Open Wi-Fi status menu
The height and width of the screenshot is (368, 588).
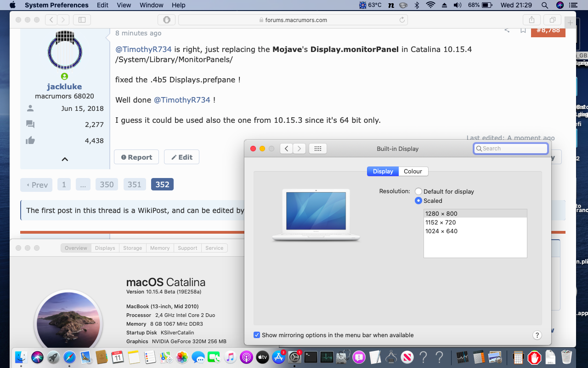(x=430, y=5)
